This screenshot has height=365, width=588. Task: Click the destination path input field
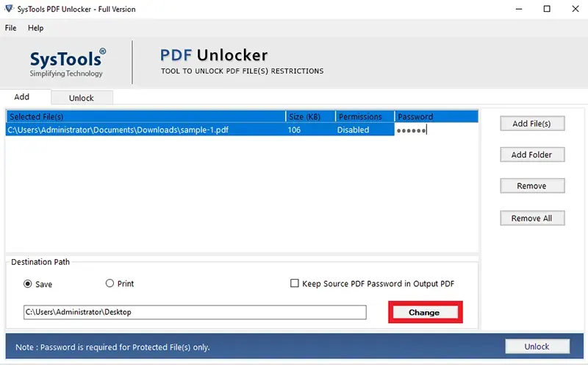(195, 312)
